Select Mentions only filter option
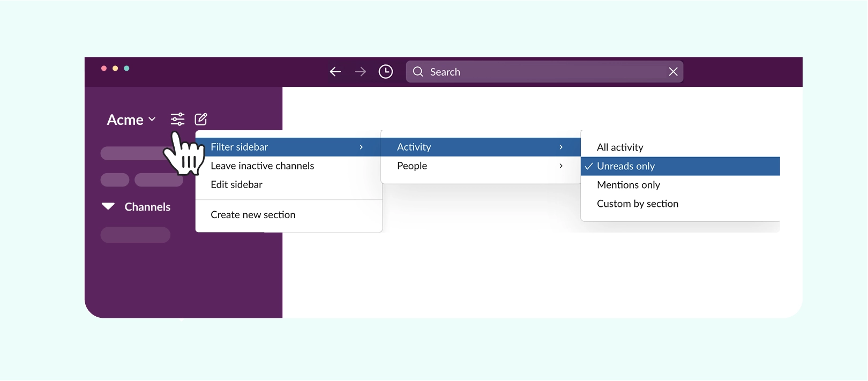This screenshot has width=868, height=381. (x=628, y=185)
